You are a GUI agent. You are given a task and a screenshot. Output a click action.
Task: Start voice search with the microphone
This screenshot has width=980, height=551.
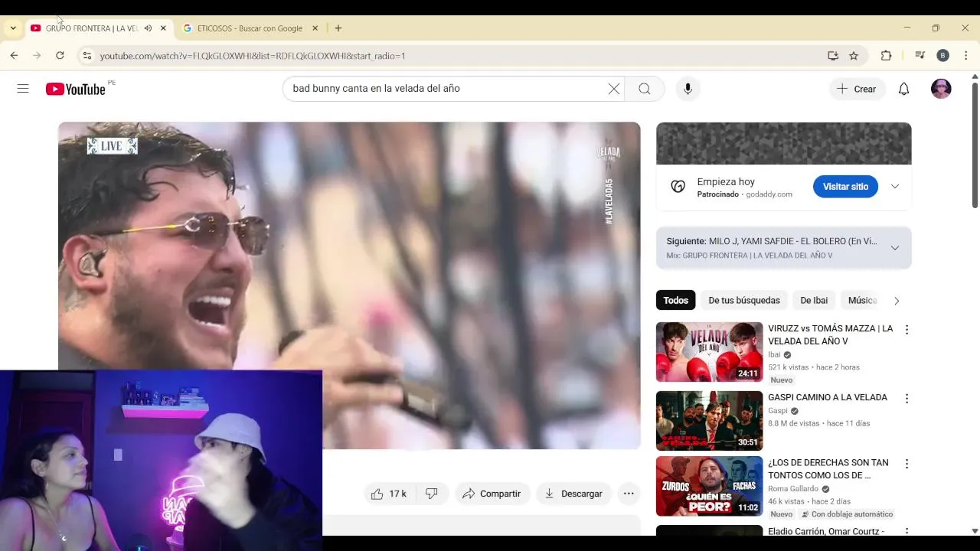click(688, 89)
